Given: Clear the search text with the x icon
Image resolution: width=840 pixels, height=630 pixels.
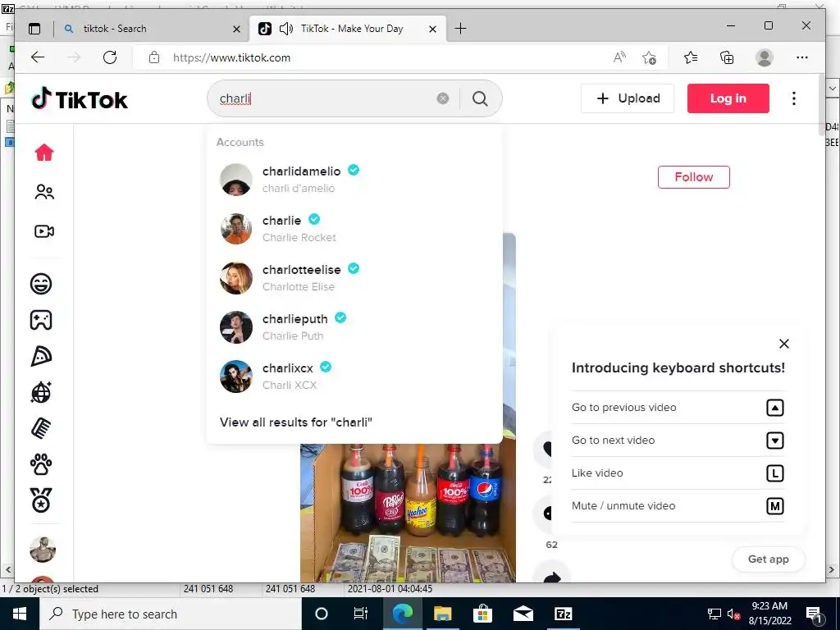Looking at the screenshot, I should pos(442,98).
